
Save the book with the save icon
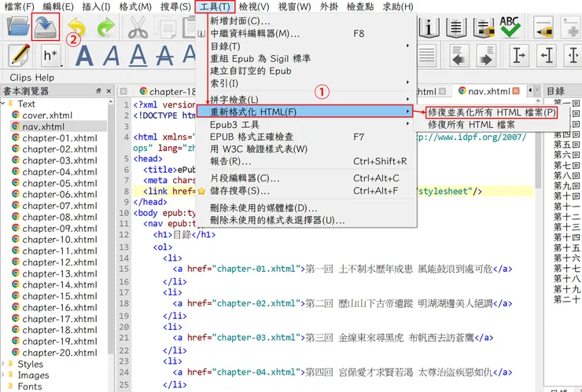pos(46,27)
